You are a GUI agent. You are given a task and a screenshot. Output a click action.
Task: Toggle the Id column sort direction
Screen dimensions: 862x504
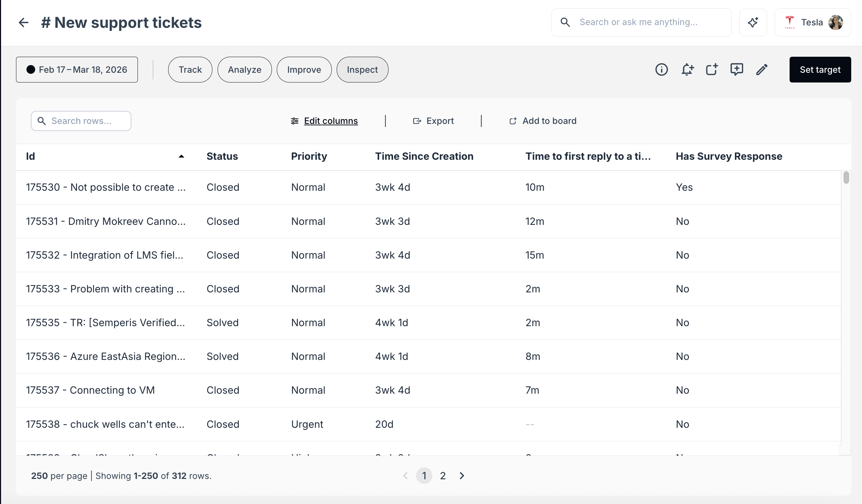181,156
